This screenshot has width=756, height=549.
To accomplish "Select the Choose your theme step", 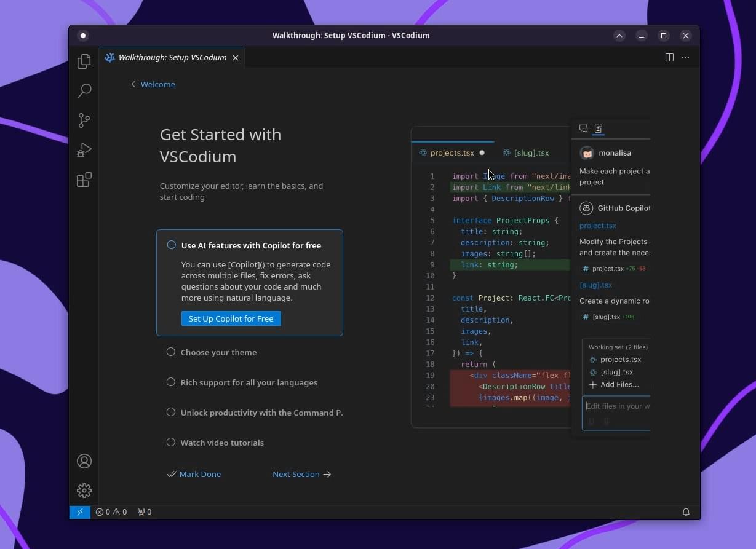I will pos(250,352).
